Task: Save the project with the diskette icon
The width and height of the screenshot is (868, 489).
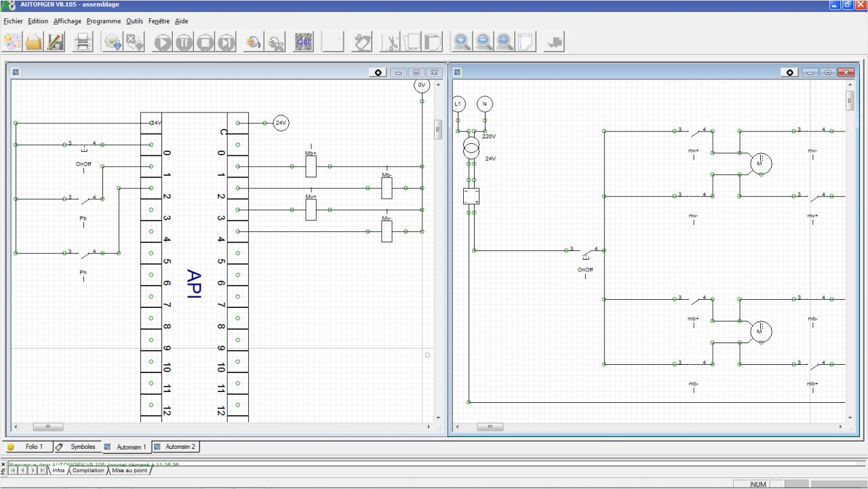Action: pyautogui.click(x=56, y=42)
